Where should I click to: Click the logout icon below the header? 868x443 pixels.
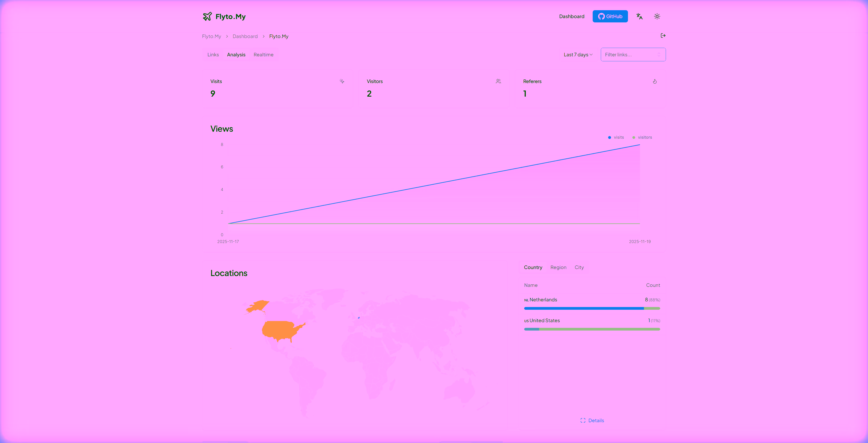coord(663,36)
